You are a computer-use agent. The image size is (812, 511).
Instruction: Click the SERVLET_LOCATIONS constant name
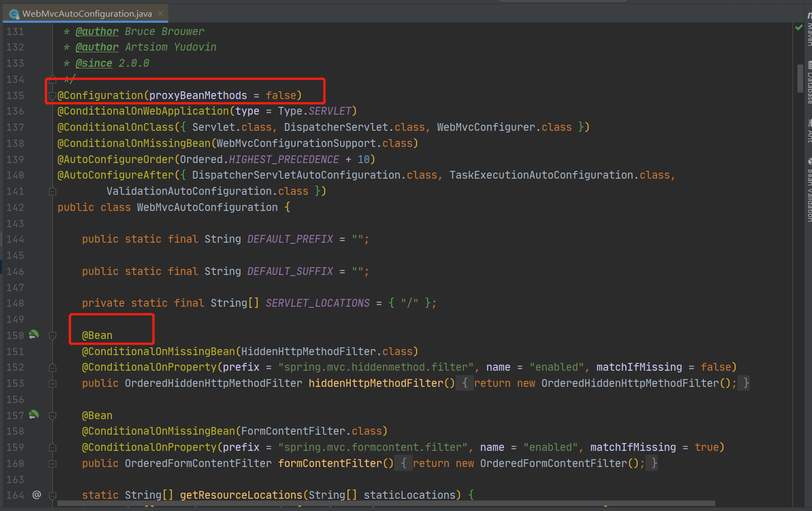[x=317, y=303]
